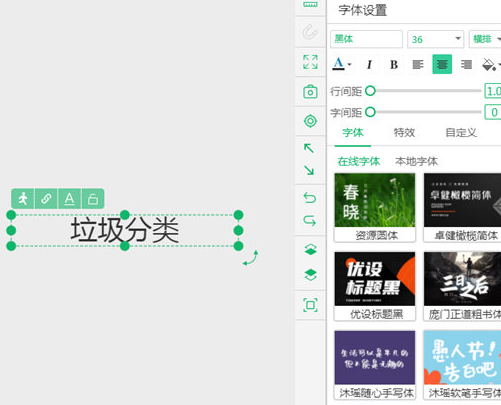The image size is (501, 405).
Task: Click the redo arrow in sidebar
Action: [310, 221]
